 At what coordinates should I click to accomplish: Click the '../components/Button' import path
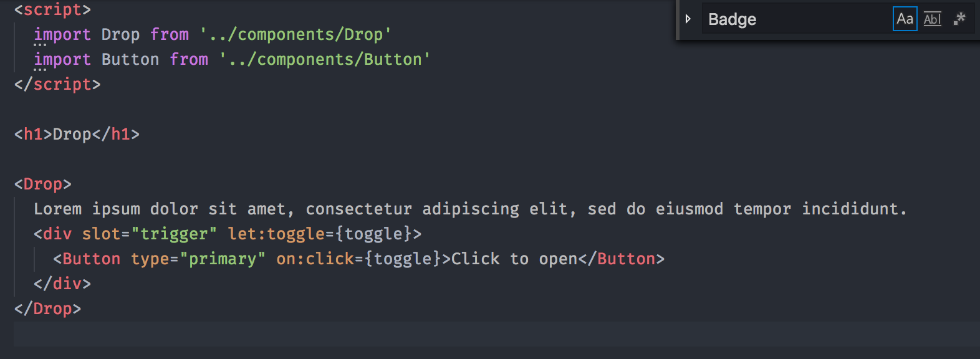pyautogui.click(x=324, y=59)
